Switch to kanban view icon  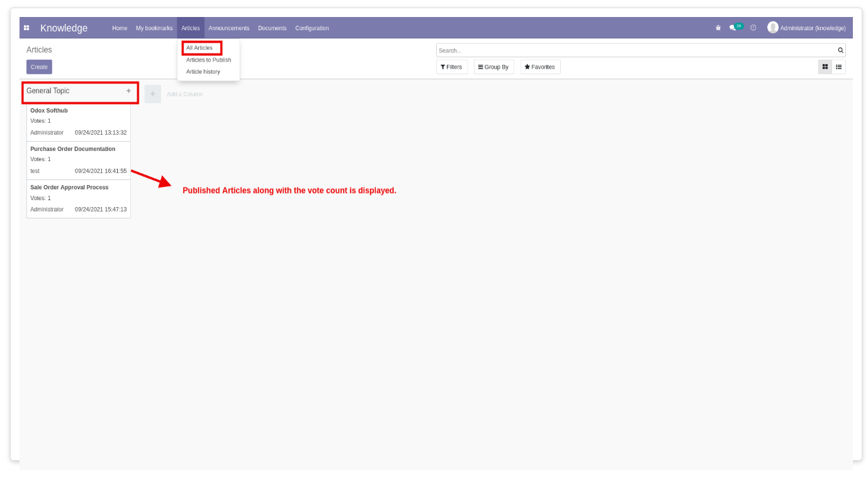[825, 67]
